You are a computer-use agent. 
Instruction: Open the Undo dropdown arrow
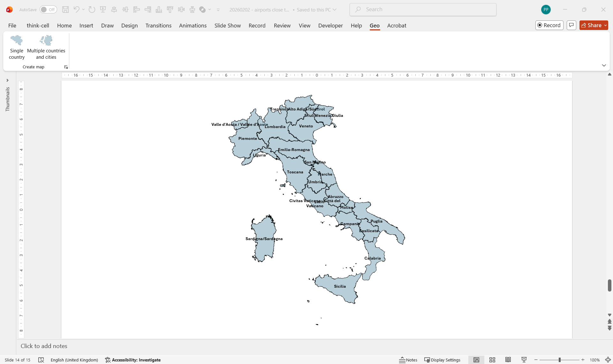pos(83,9)
